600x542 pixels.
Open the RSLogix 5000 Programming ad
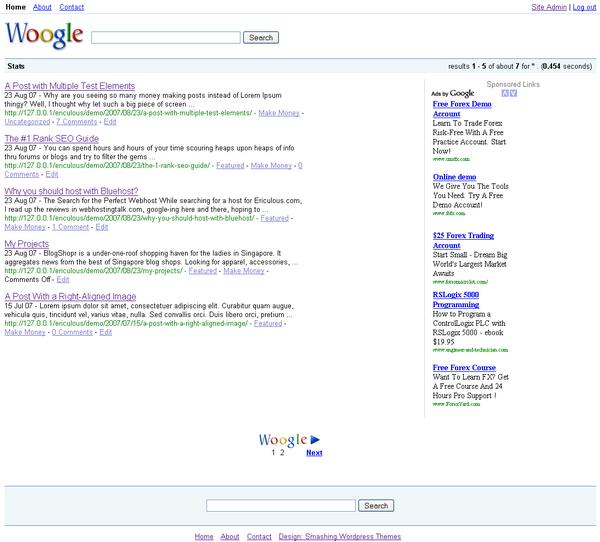pyautogui.click(x=456, y=299)
